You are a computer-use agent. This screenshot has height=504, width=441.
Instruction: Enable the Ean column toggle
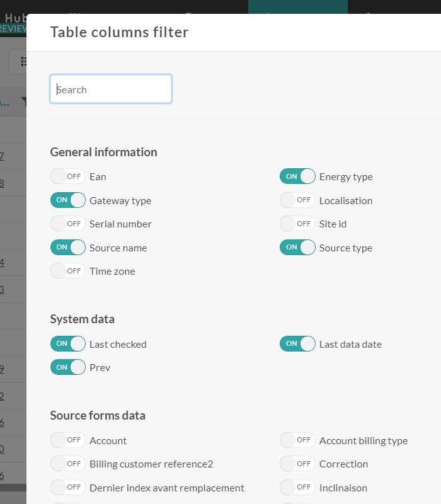(68, 176)
